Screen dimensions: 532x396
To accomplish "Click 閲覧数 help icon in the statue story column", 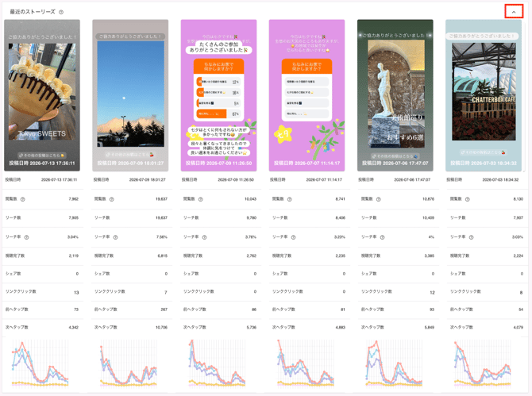I will 378,199.
